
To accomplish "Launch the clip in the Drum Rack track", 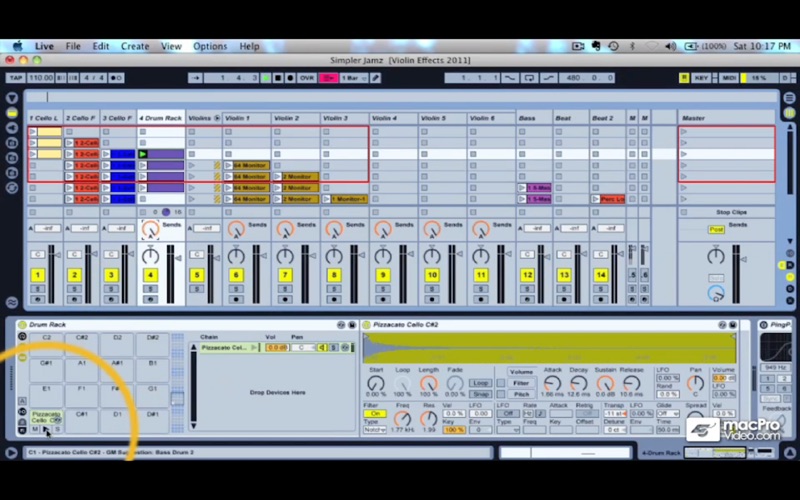I will pyautogui.click(x=143, y=154).
